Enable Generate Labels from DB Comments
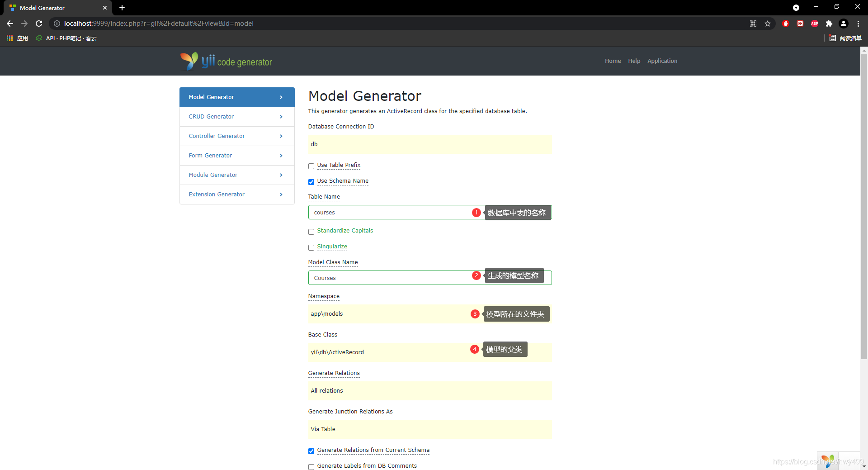This screenshot has height=470, width=868. 311,467
